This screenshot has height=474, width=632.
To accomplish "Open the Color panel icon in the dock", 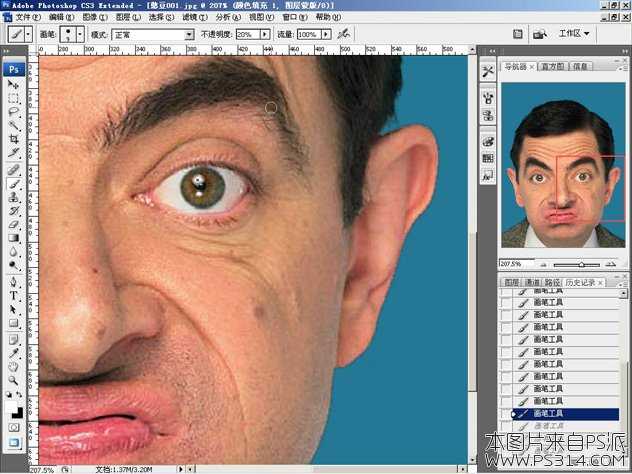I will point(488,143).
